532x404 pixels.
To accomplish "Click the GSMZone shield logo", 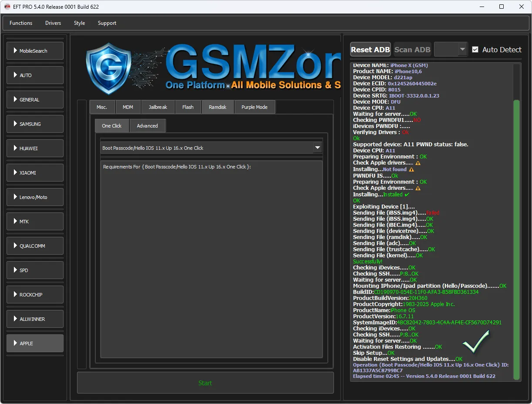I will [x=109, y=68].
